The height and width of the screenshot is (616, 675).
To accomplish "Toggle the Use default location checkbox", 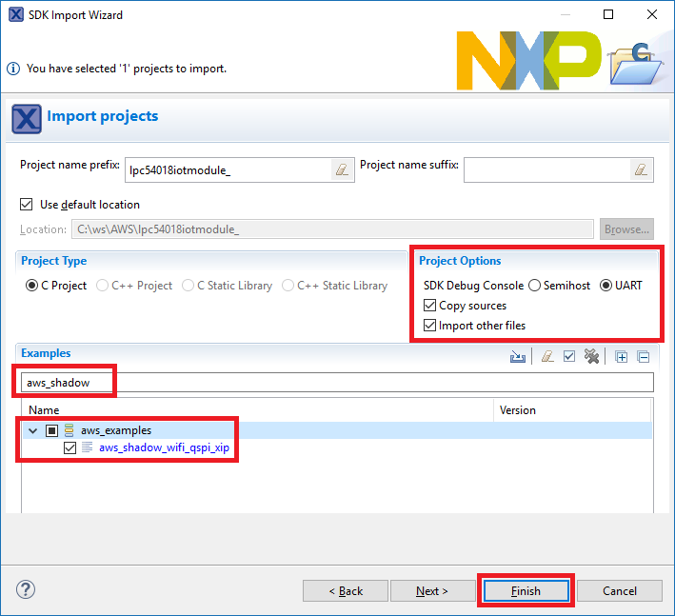I will pos(27,205).
